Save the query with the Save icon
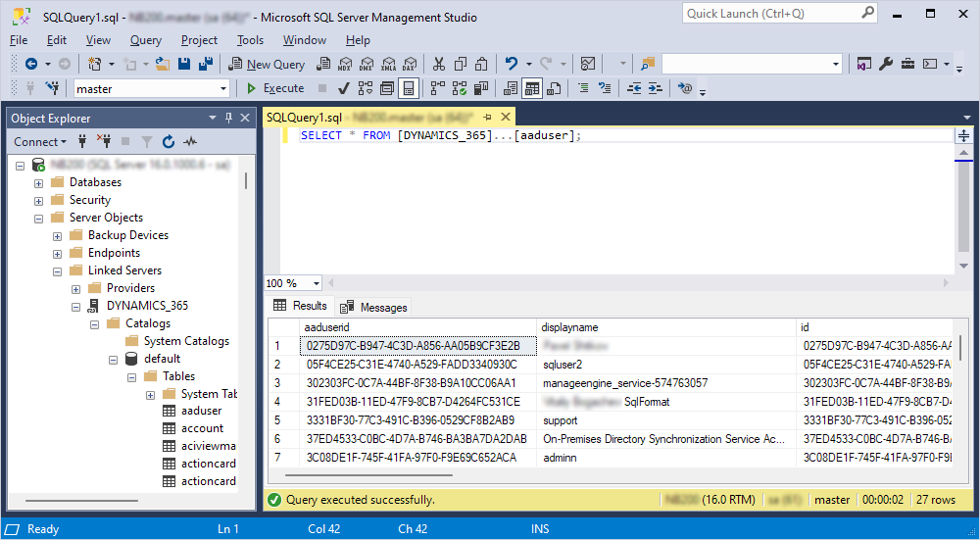The width and height of the screenshot is (980, 540). 184,64
